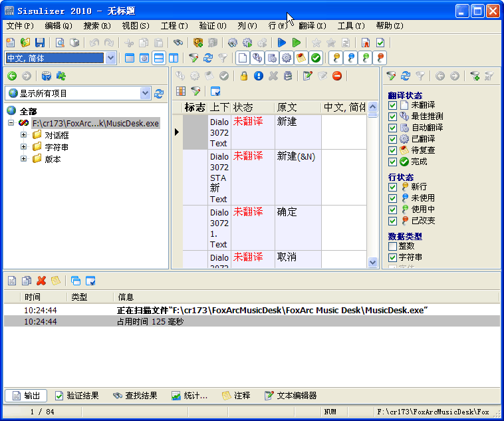Switch to the 文本编辑器 tab

click(291, 396)
